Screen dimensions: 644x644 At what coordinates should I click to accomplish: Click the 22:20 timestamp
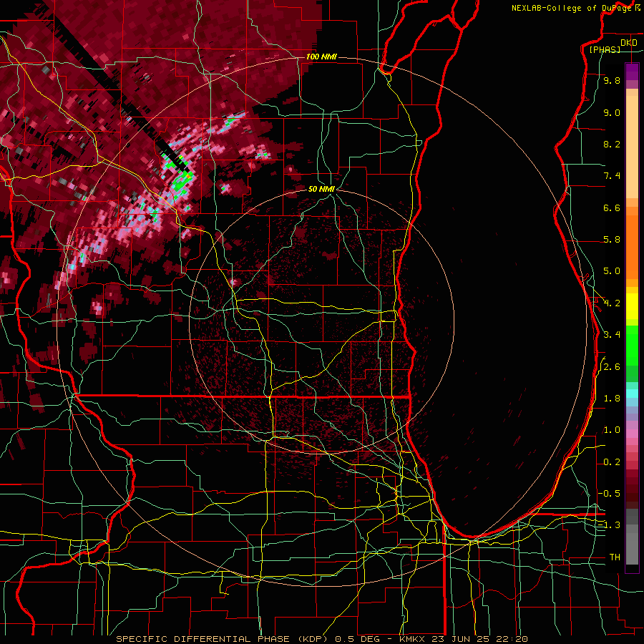pos(513,639)
